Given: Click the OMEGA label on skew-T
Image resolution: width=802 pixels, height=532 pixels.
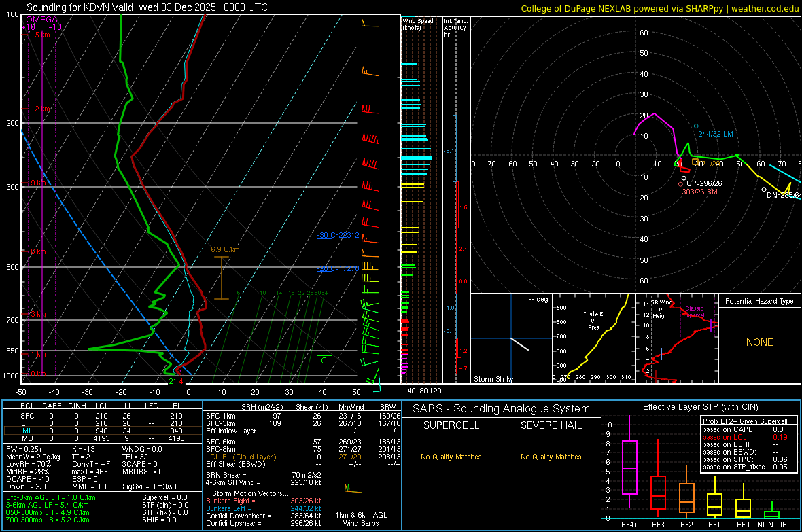Looking at the screenshot, I should [x=41, y=20].
